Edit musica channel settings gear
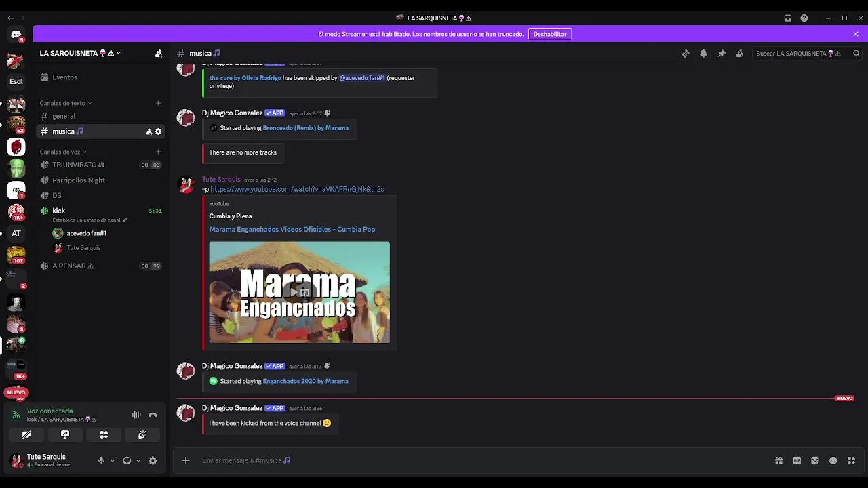Screen dimensions: 868x488 [159, 131]
